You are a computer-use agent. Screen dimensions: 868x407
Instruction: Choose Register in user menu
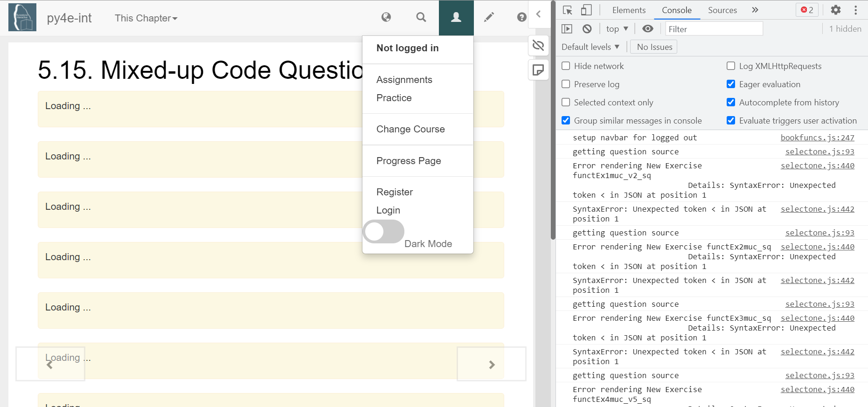click(395, 192)
